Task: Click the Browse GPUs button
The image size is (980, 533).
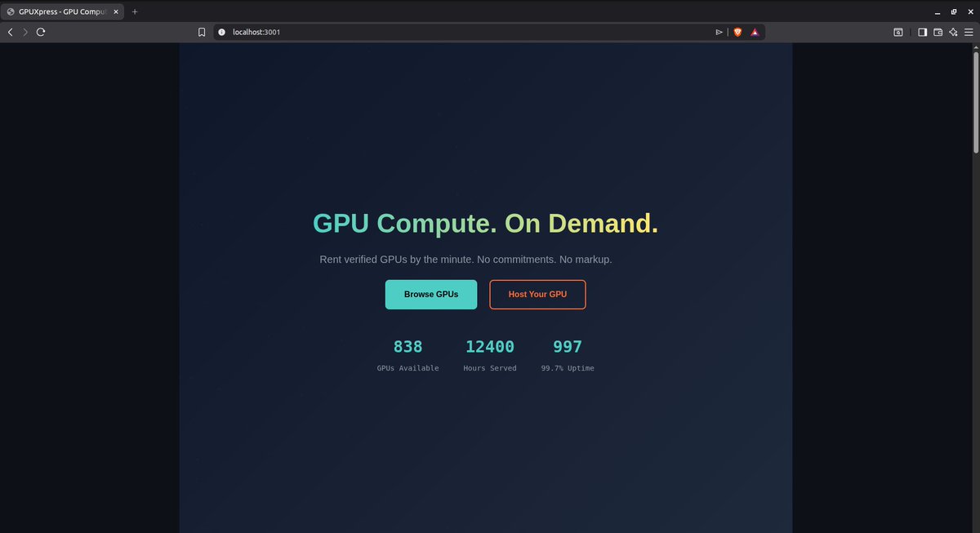Action: click(431, 295)
